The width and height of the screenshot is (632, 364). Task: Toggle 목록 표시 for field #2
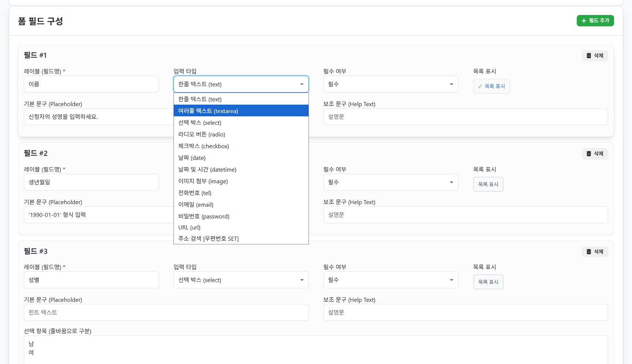(488, 184)
